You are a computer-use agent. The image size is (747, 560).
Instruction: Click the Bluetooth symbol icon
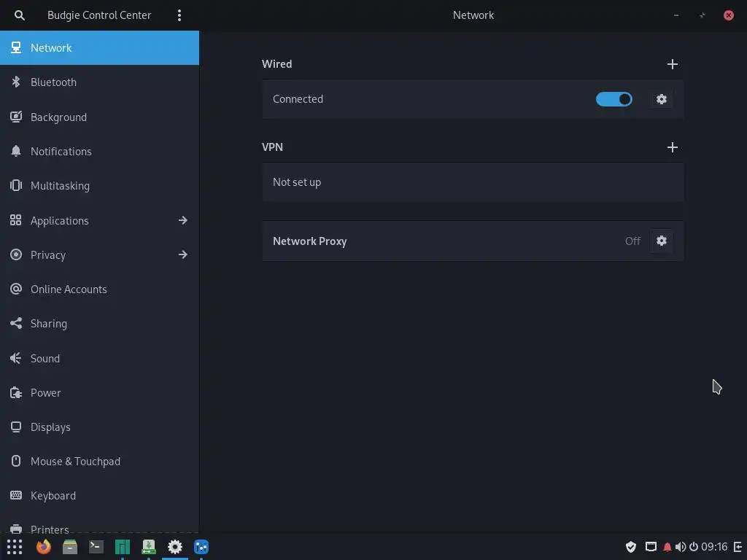(x=16, y=82)
